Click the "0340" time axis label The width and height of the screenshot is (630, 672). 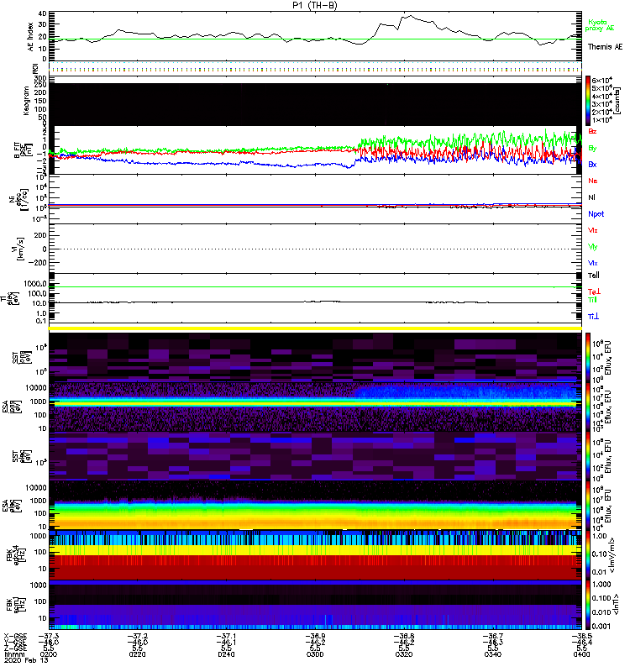(x=493, y=654)
